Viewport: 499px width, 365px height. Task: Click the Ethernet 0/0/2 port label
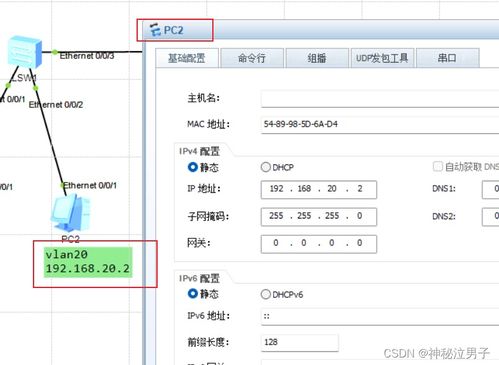56,105
